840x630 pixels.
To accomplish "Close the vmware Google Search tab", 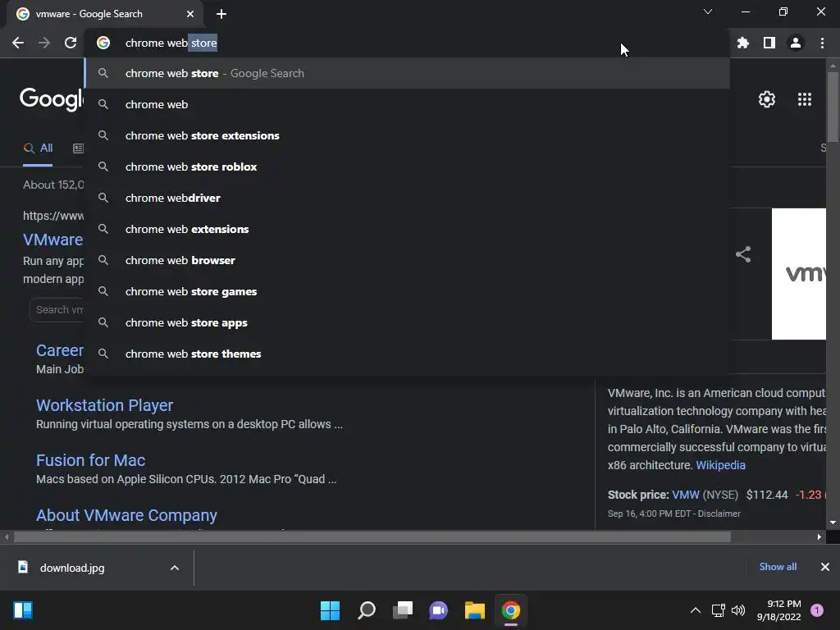I will (x=190, y=14).
